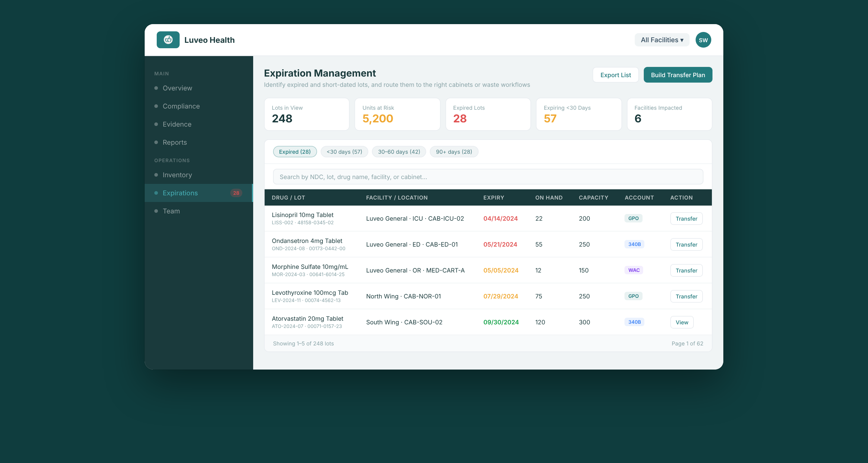The image size is (868, 463).
Task: Click the WAC tag on Morphine row
Action: 634,270
